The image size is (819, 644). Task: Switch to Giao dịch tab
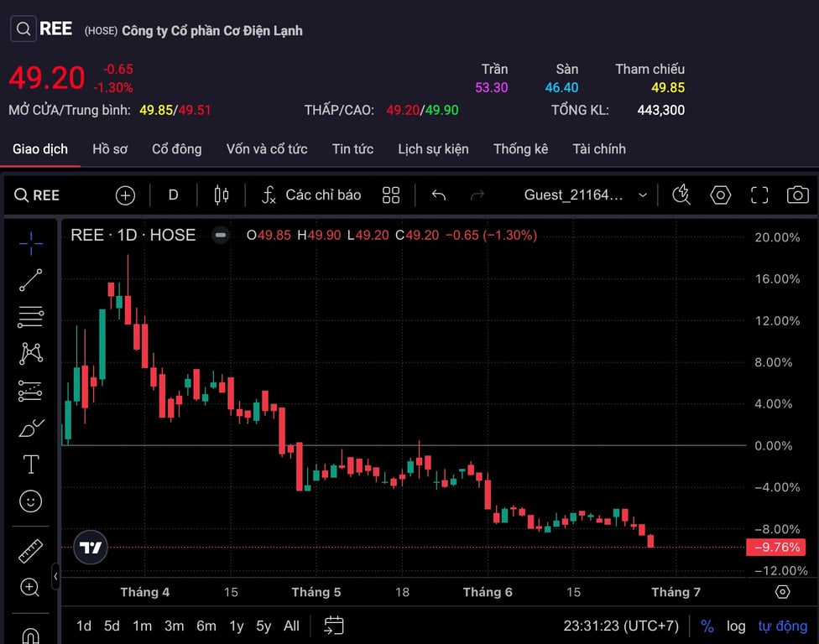coord(40,149)
